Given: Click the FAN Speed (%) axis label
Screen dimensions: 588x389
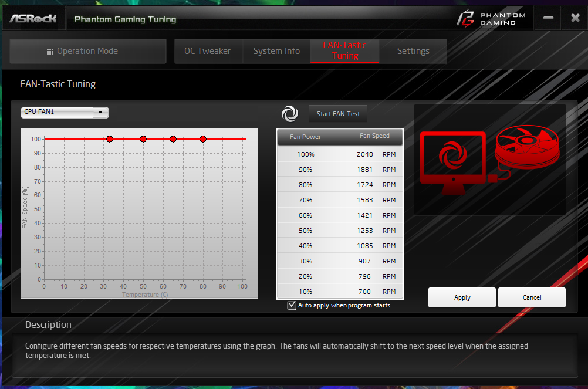Looking at the screenshot, I should [25, 207].
